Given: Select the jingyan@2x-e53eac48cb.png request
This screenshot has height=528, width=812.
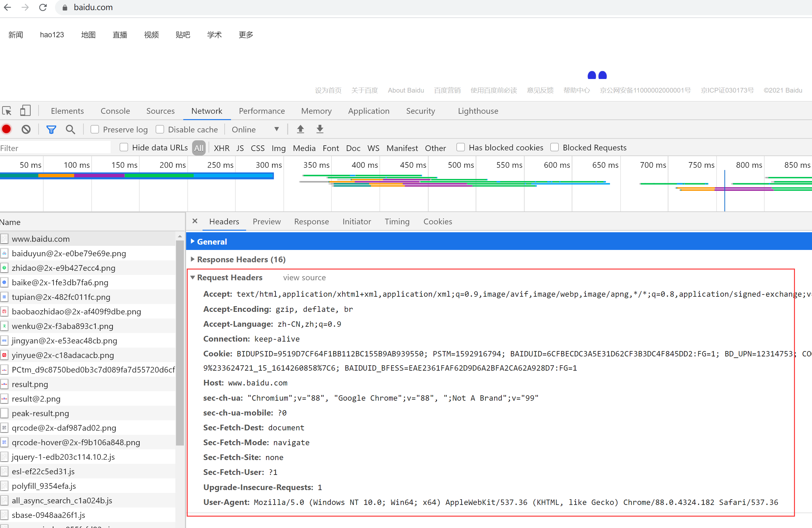Looking at the screenshot, I should [88, 341].
